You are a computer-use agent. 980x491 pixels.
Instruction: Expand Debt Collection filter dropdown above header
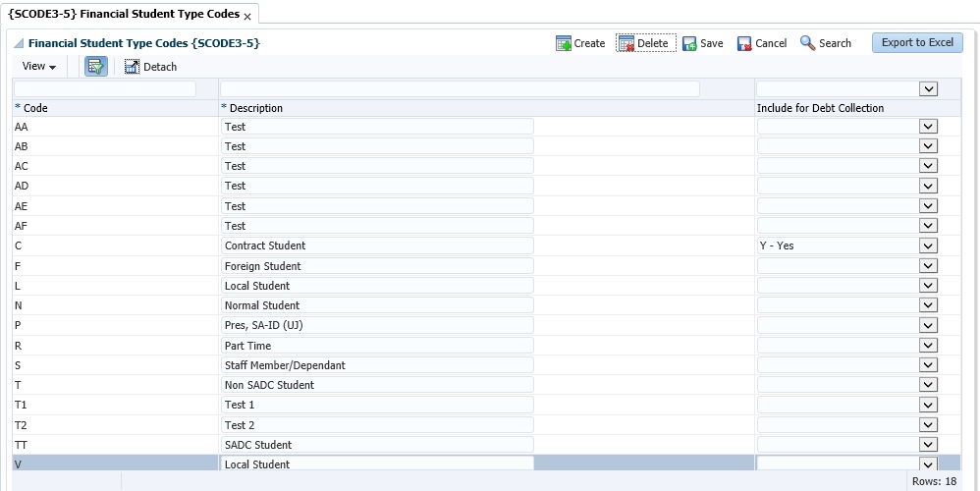click(x=928, y=89)
